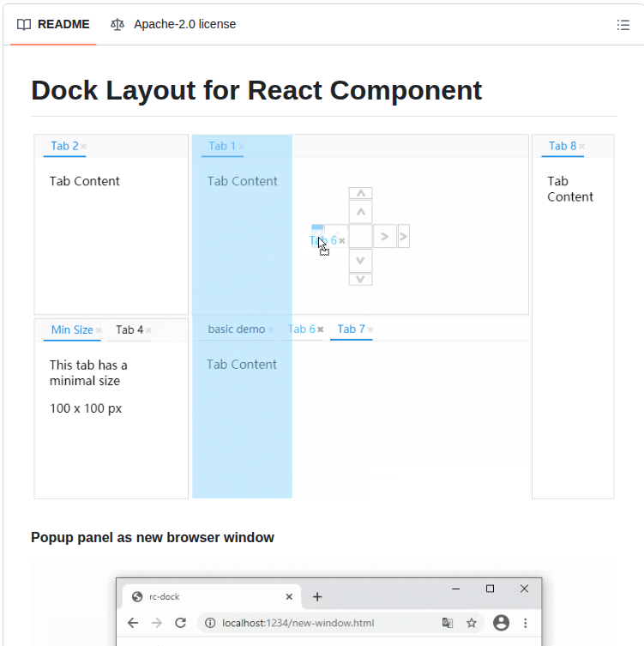Click the outermost dock-down arrow indicator
Screen dimensions: 644x646
pyautogui.click(x=361, y=279)
